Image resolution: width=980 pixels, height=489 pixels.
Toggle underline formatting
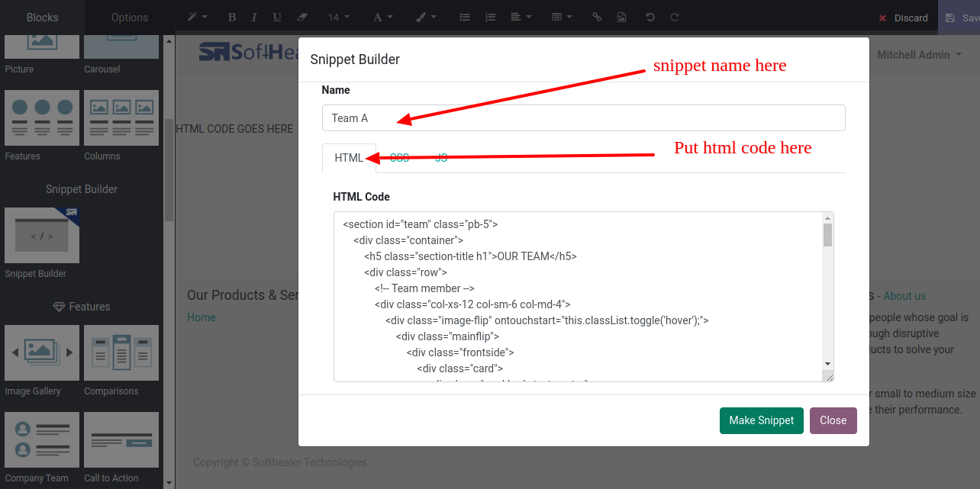point(276,17)
